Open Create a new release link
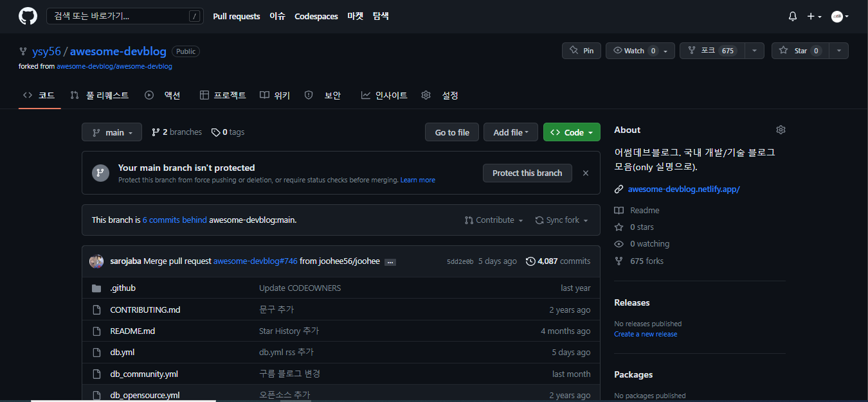The image size is (868, 402). [x=646, y=334]
